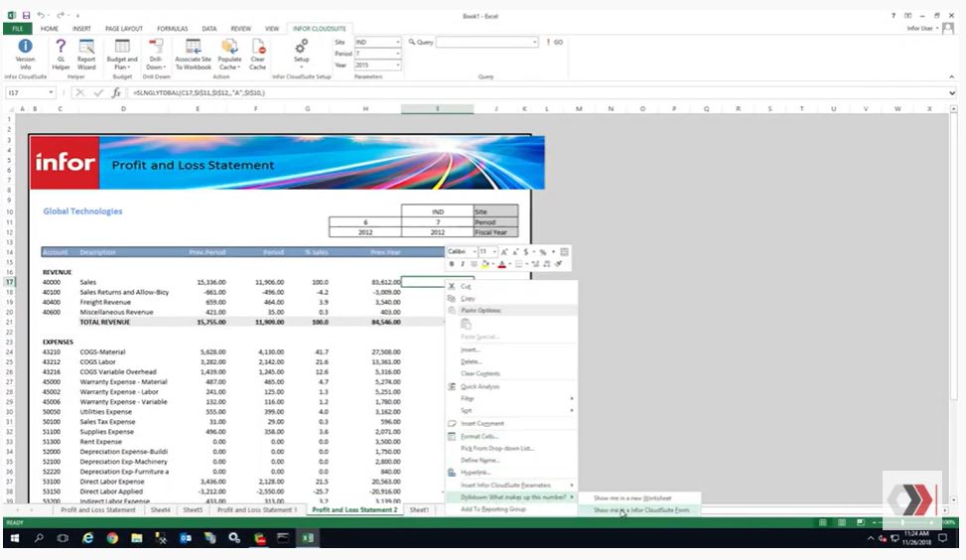Choose Show me in a new Worksheet
The height and width of the screenshot is (560, 966).
638,497
